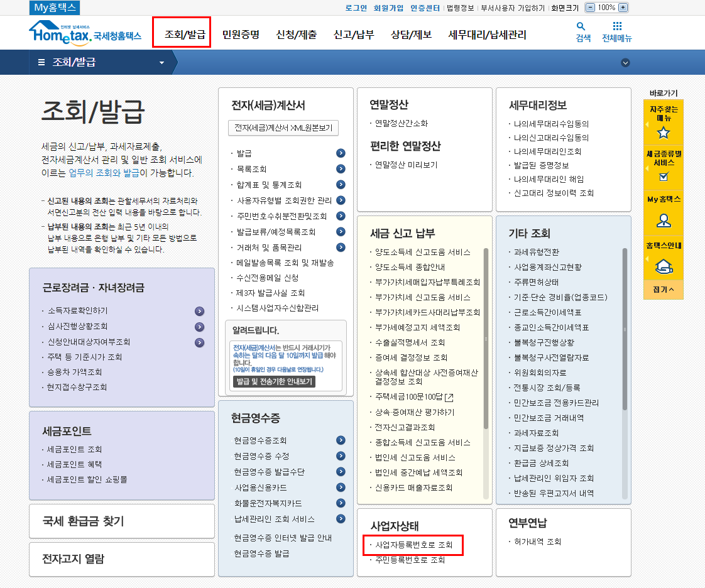Open the 신고/납부 top menu
Viewport: 705px width, 588px height.
[x=354, y=34]
